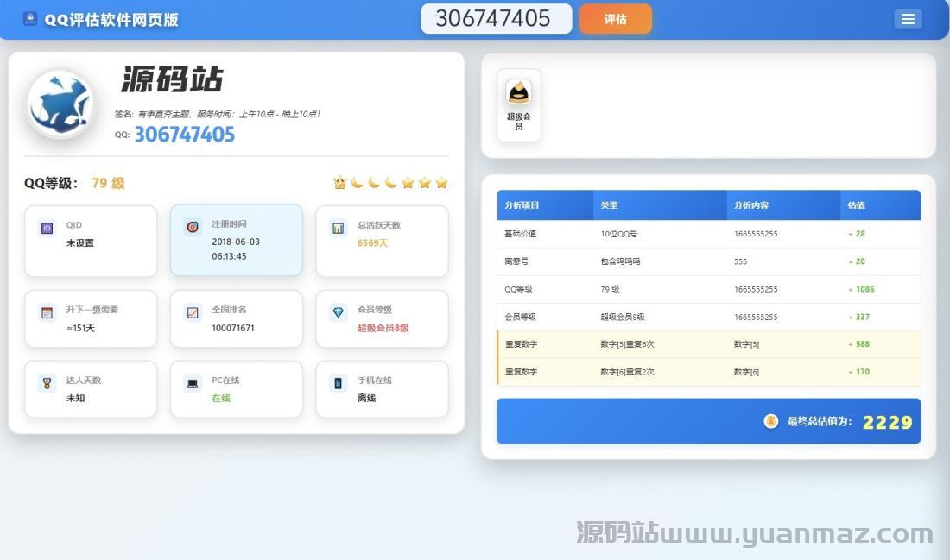Click the last star level icon
The image size is (950, 560).
point(441,182)
